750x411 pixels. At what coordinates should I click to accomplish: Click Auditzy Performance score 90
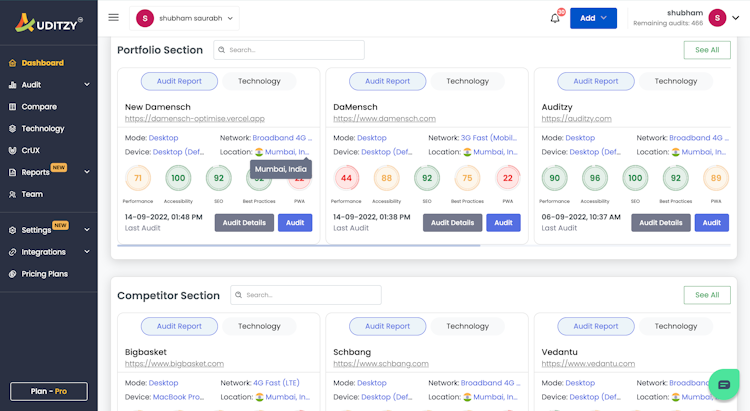[x=554, y=178]
